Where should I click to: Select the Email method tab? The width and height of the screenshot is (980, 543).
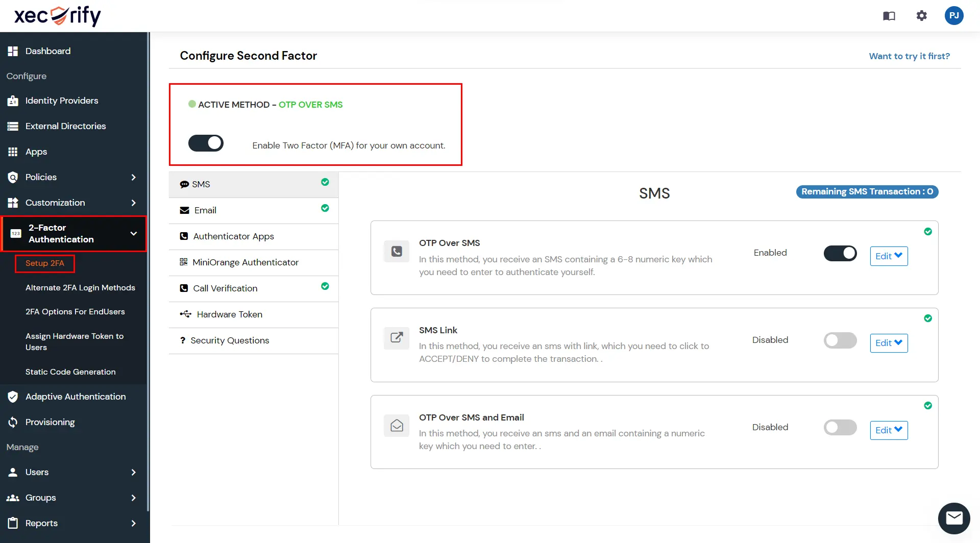[254, 210]
